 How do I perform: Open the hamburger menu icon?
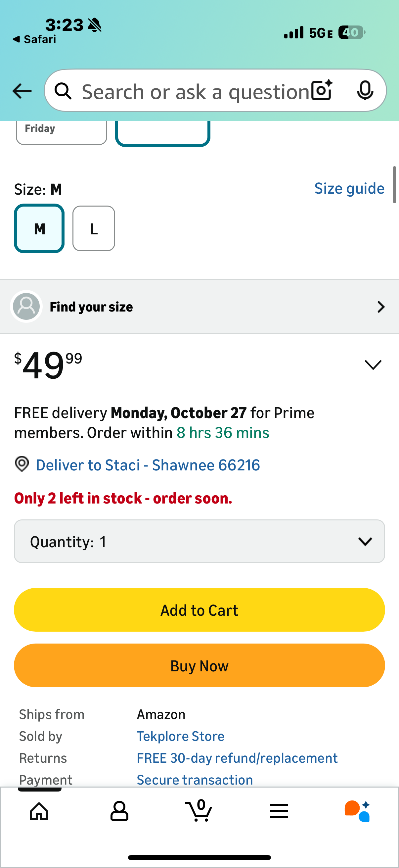[x=279, y=811]
